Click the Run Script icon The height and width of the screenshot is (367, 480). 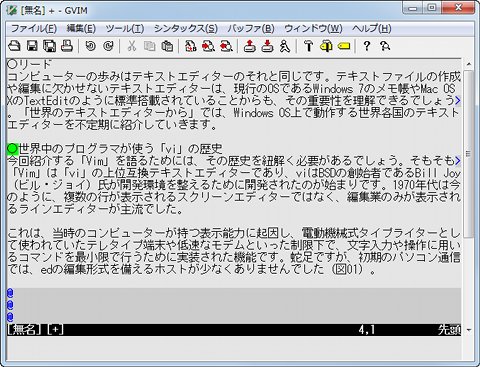tap(285, 46)
